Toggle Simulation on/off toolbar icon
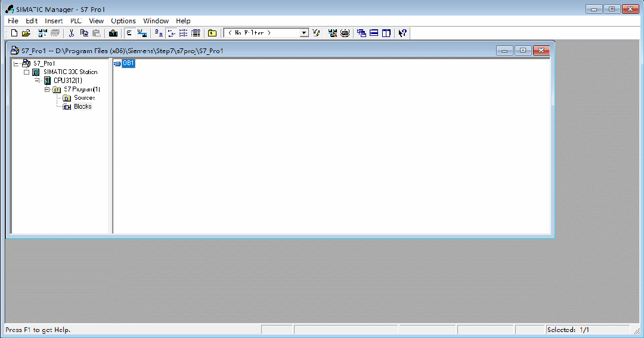 pos(345,33)
